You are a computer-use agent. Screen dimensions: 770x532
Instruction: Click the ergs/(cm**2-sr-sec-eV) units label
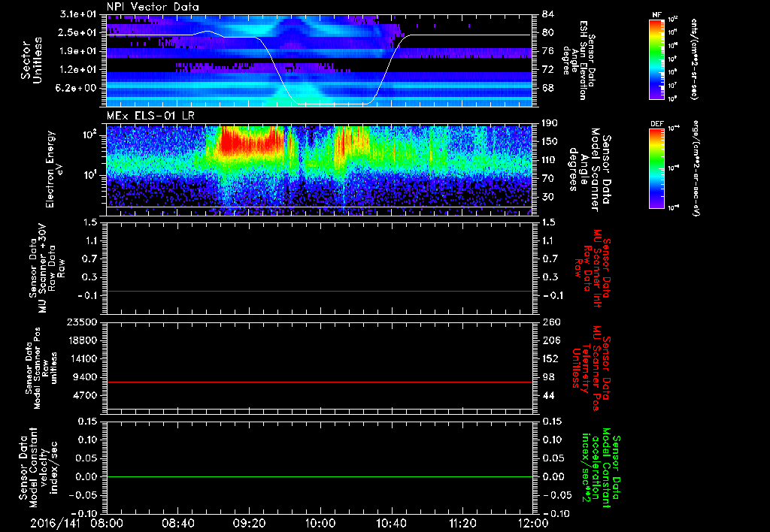point(695,168)
